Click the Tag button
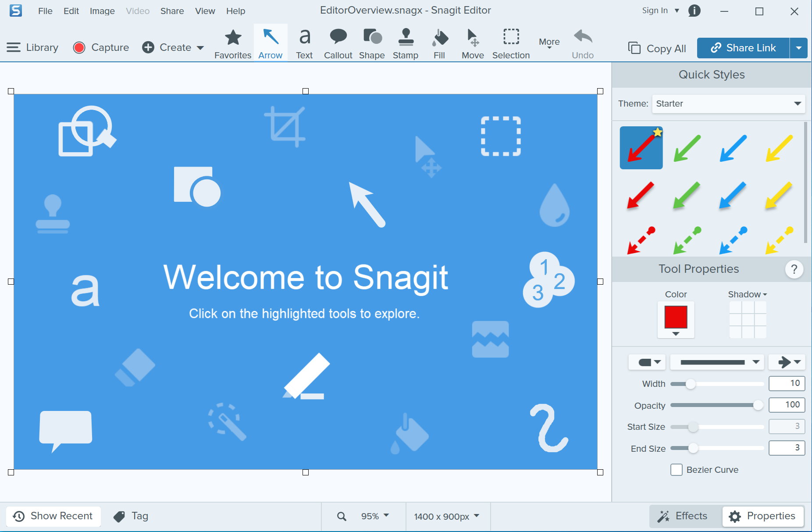The image size is (812, 532). [131, 516]
